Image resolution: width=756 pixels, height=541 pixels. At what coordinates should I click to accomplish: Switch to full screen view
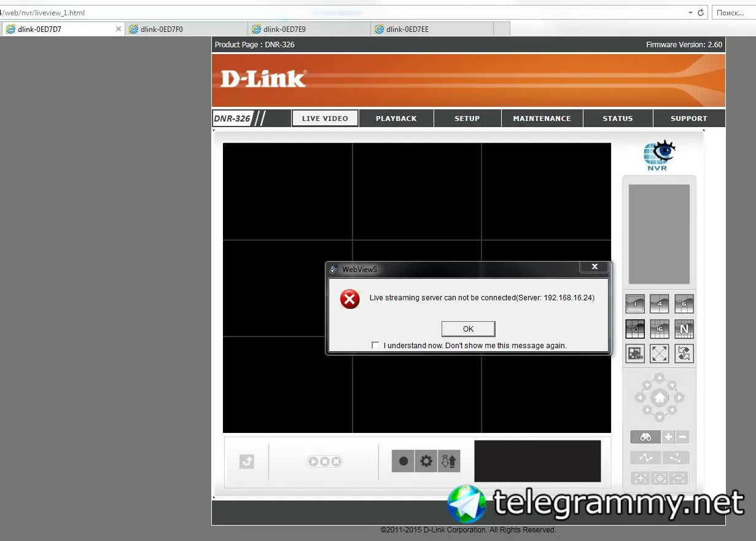[660, 354]
